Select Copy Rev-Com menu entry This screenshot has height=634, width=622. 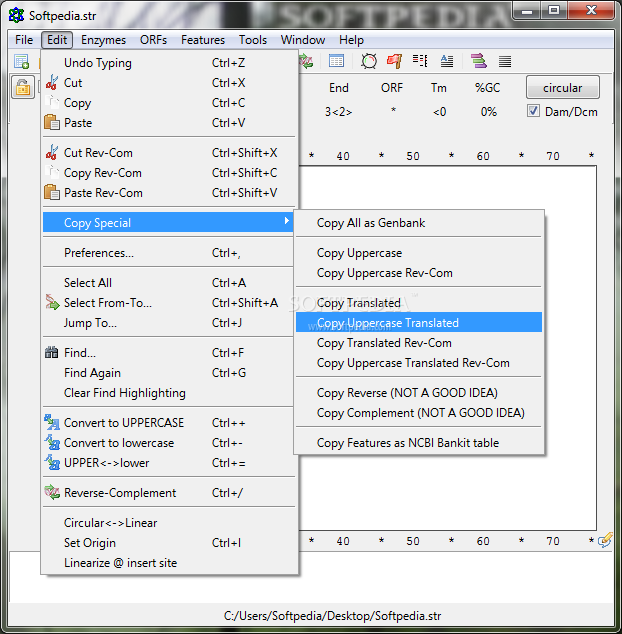(169, 173)
